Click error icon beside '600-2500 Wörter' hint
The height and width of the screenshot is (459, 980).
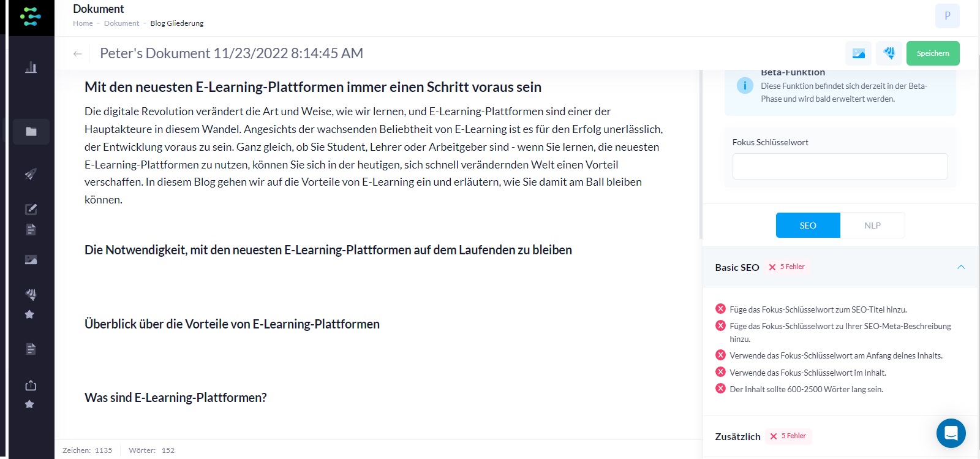coord(720,389)
